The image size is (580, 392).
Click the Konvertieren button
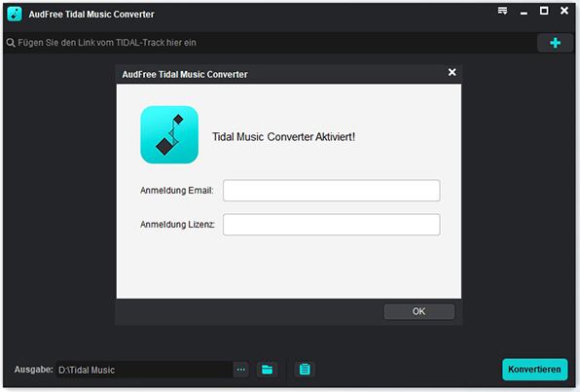[534, 370]
